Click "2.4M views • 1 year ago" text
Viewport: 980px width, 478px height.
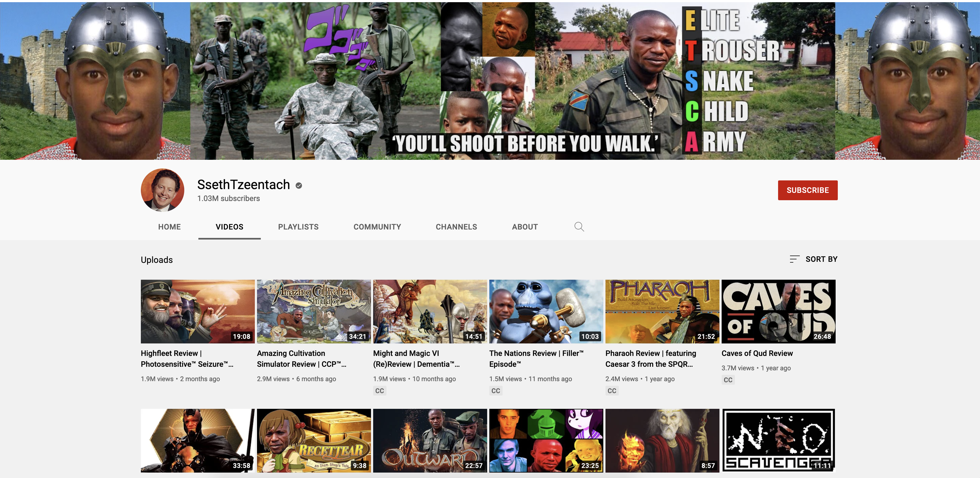coord(640,379)
